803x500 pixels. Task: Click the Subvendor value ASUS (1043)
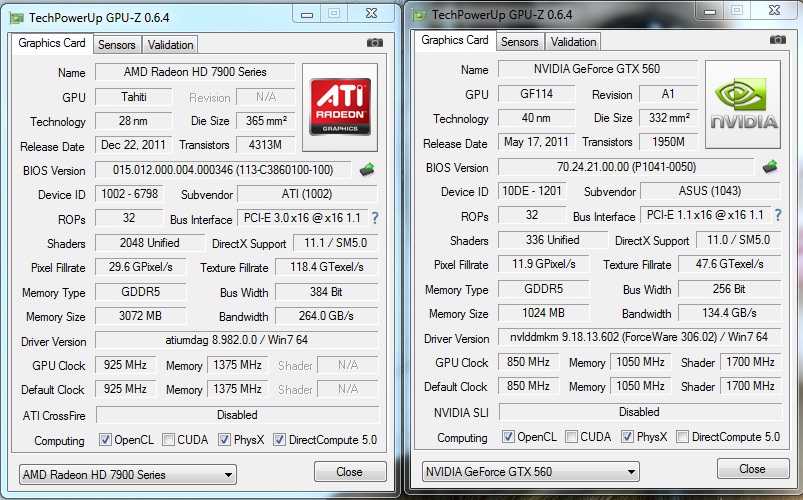tap(710, 191)
